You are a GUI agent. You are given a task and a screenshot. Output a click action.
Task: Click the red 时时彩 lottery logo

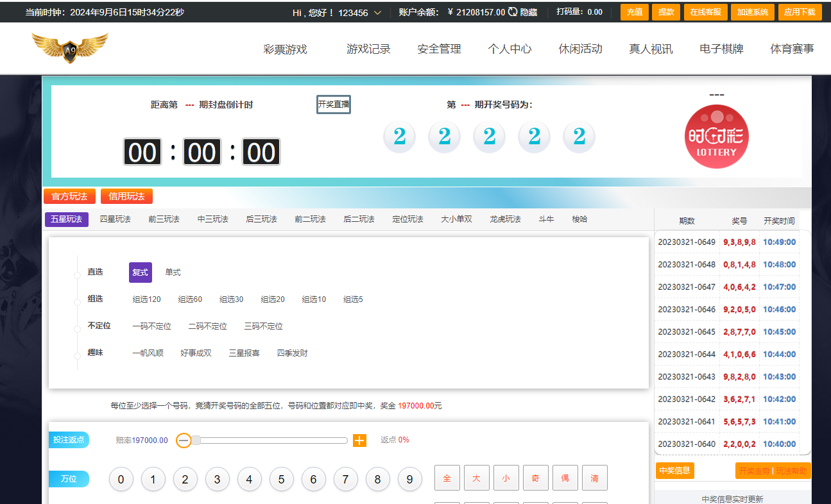pyautogui.click(x=716, y=136)
